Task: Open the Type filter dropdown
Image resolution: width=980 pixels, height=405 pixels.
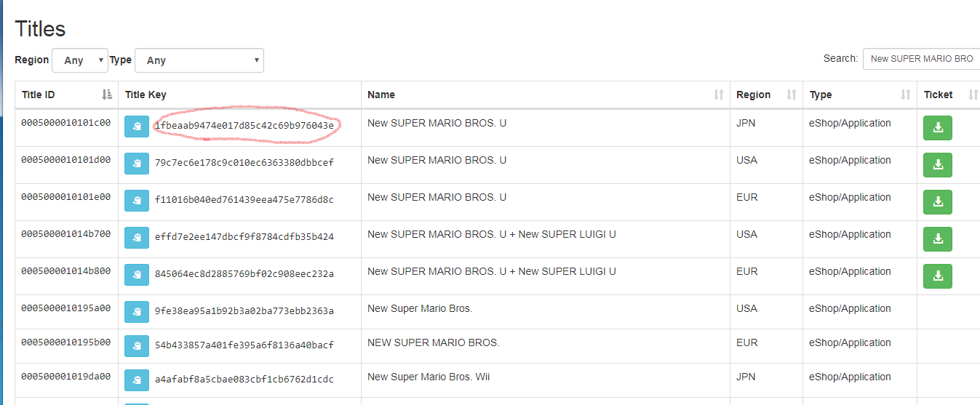Action: coord(199,60)
